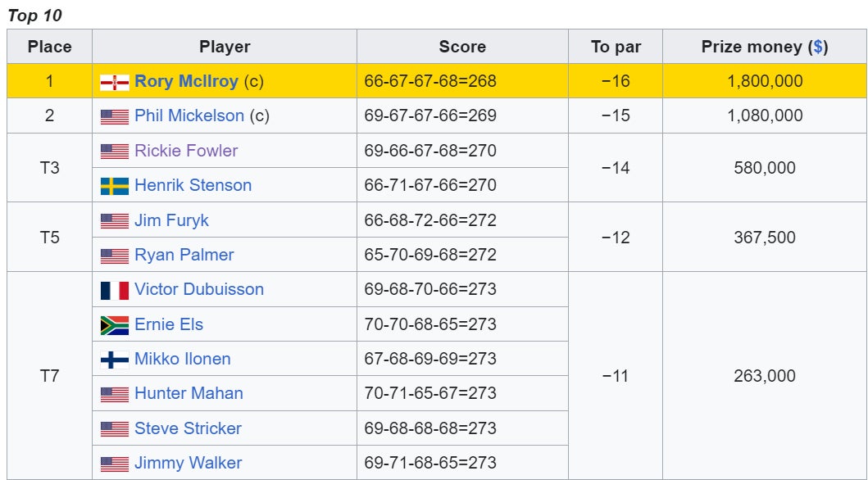The image size is (868, 480).
Task: Follow the Ernie Els link
Action: click(169, 324)
